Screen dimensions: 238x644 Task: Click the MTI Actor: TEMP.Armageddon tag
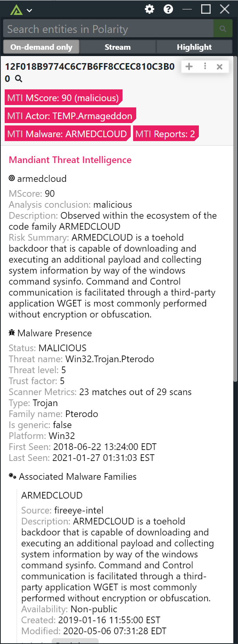pos(70,116)
